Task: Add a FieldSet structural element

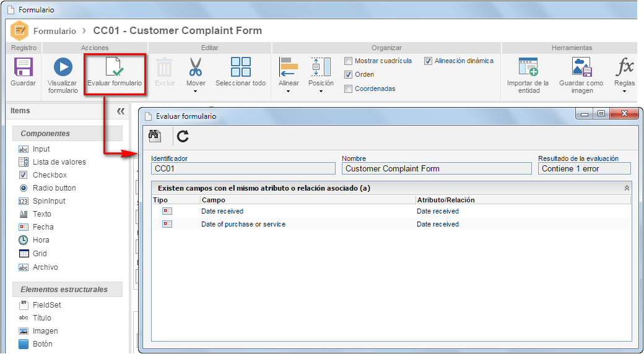Action: click(40, 305)
